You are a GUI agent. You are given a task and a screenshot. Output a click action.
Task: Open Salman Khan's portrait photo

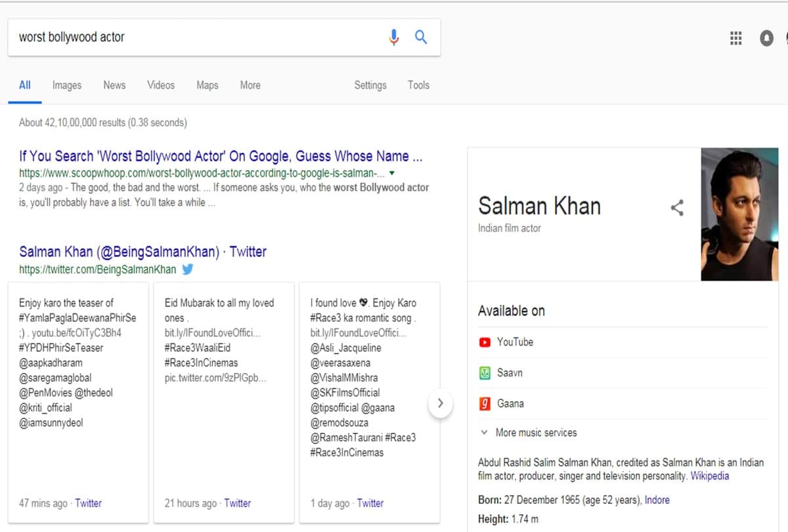[x=740, y=214]
